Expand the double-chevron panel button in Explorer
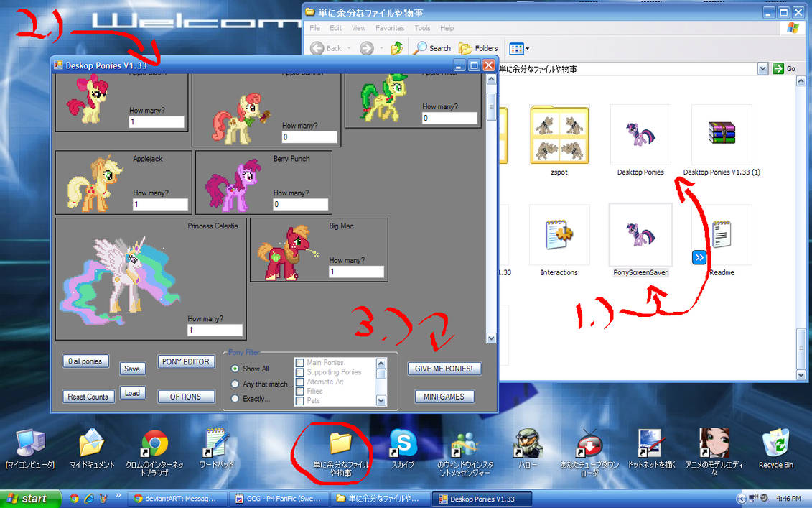This screenshot has width=812, height=508. click(699, 257)
